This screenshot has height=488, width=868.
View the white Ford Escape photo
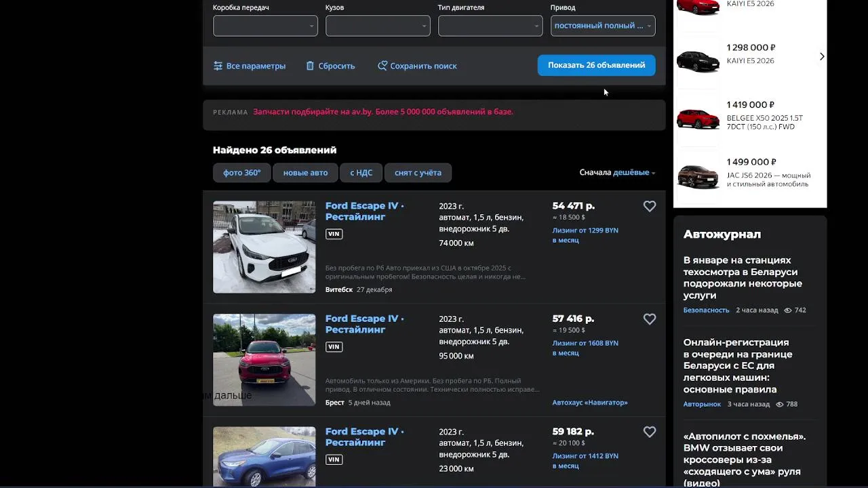pos(264,247)
